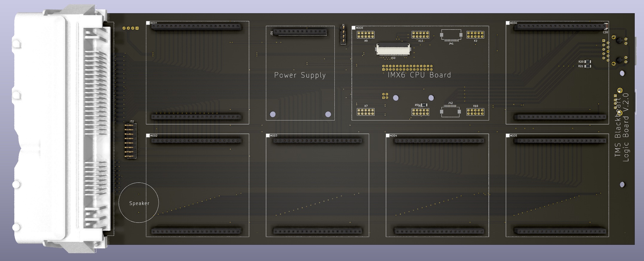This screenshot has width=644, height=261.
Task: Click the J42 connector footprint
Action: pyautogui.click(x=450, y=111)
